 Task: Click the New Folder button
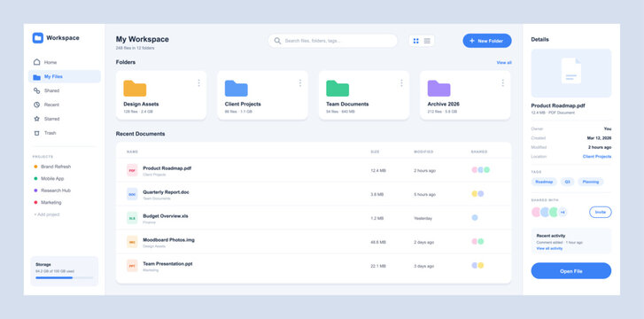pyautogui.click(x=487, y=41)
